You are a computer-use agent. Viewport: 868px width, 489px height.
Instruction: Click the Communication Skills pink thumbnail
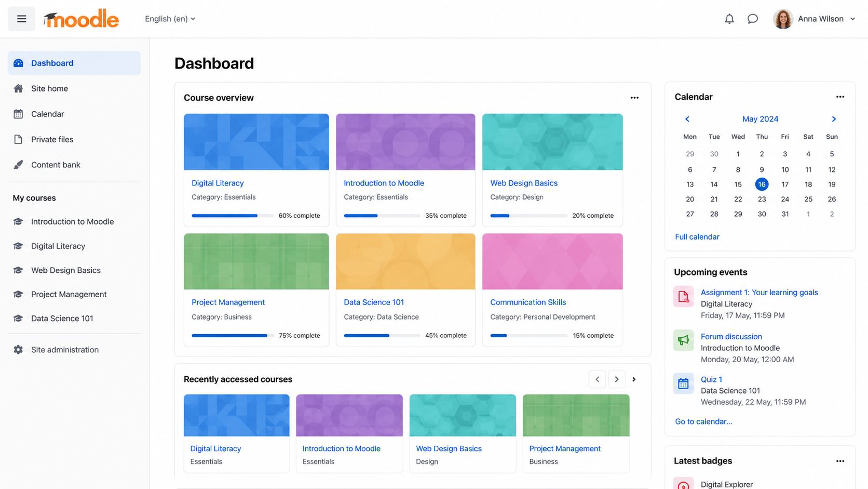click(552, 261)
